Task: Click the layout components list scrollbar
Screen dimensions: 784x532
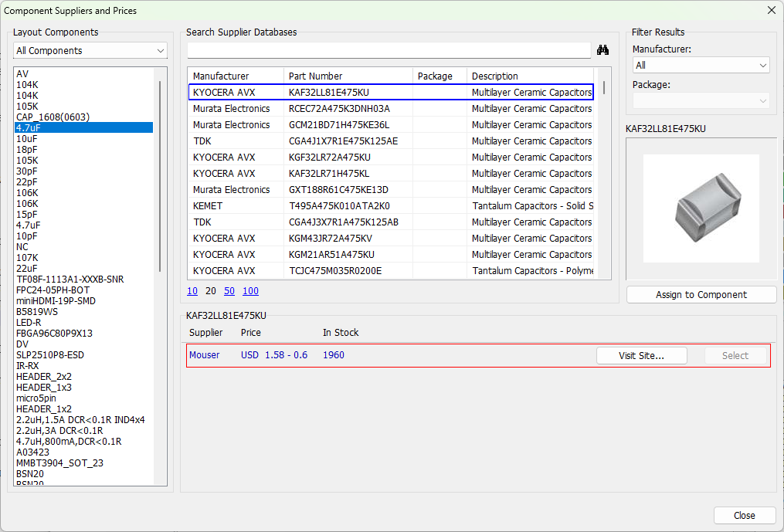Action: [x=161, y=176]
